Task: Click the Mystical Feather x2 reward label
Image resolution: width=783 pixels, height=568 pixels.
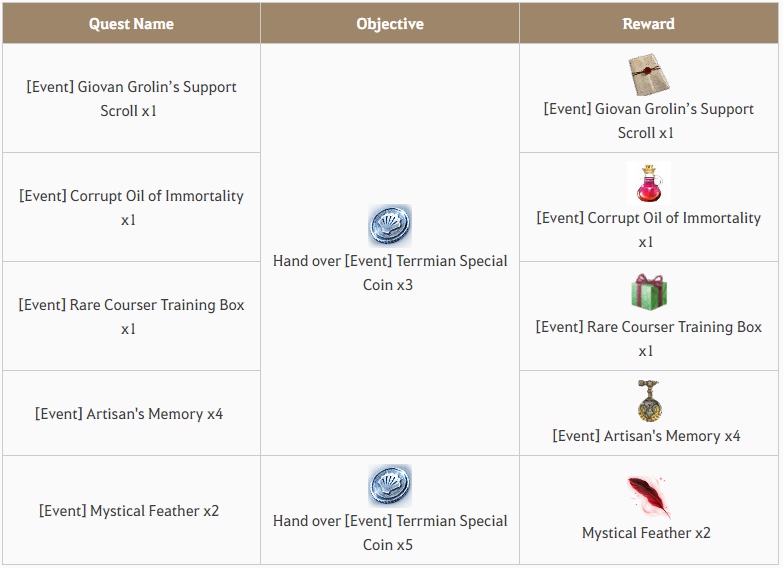Action: click(646, 533)
